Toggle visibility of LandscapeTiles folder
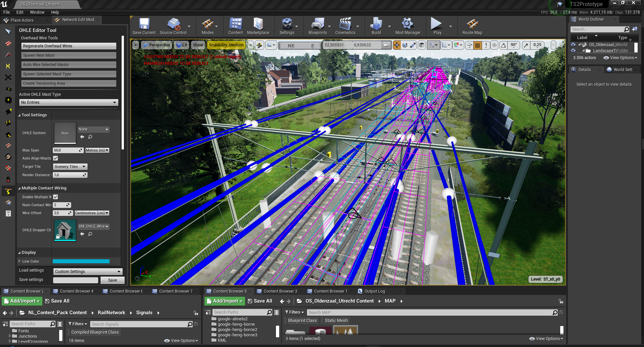 pos(573,50)
